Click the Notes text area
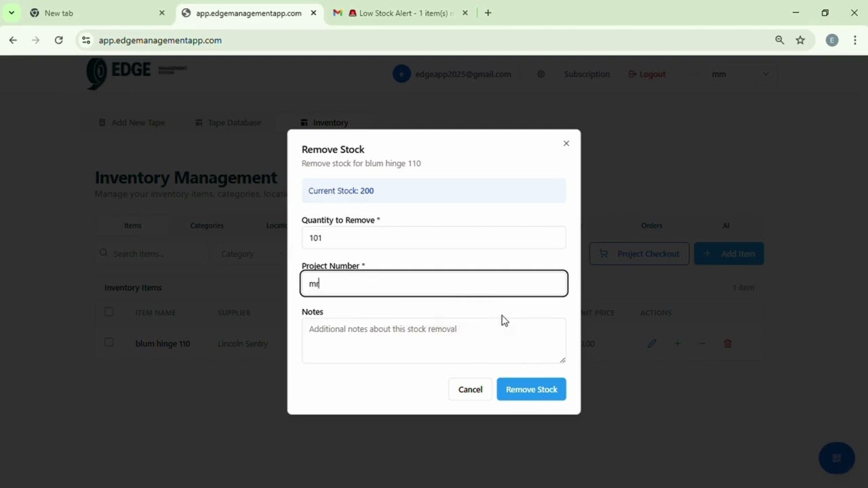The width and height of the screenshot is (868, 488). click(434, 341)
